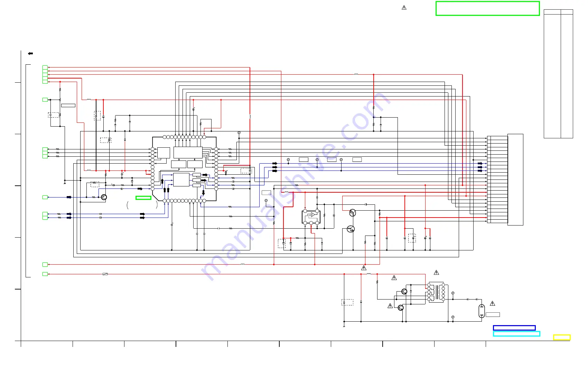588x368 pixels.
Task: Select the green five-pin connector at top left
Action: click(45, 74)
